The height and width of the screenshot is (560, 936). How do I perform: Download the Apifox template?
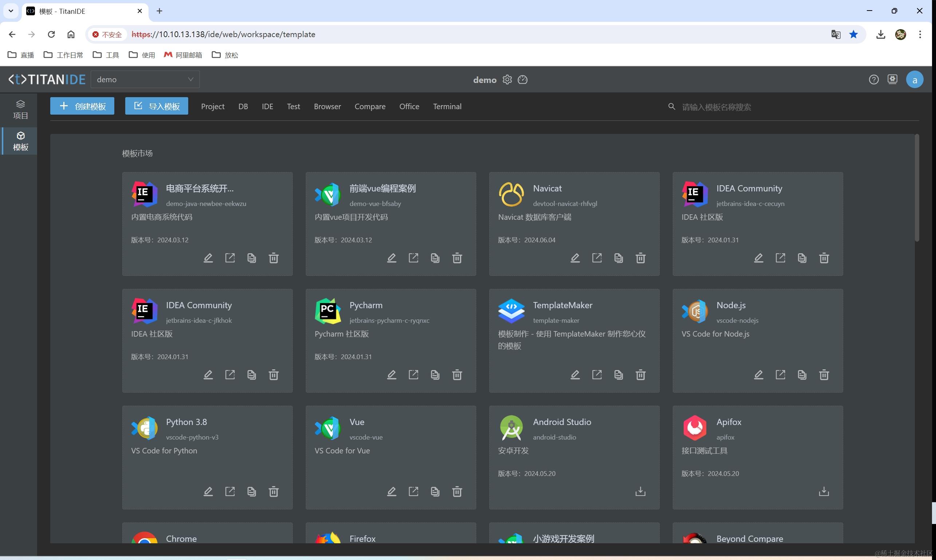(x=824, y=491)
